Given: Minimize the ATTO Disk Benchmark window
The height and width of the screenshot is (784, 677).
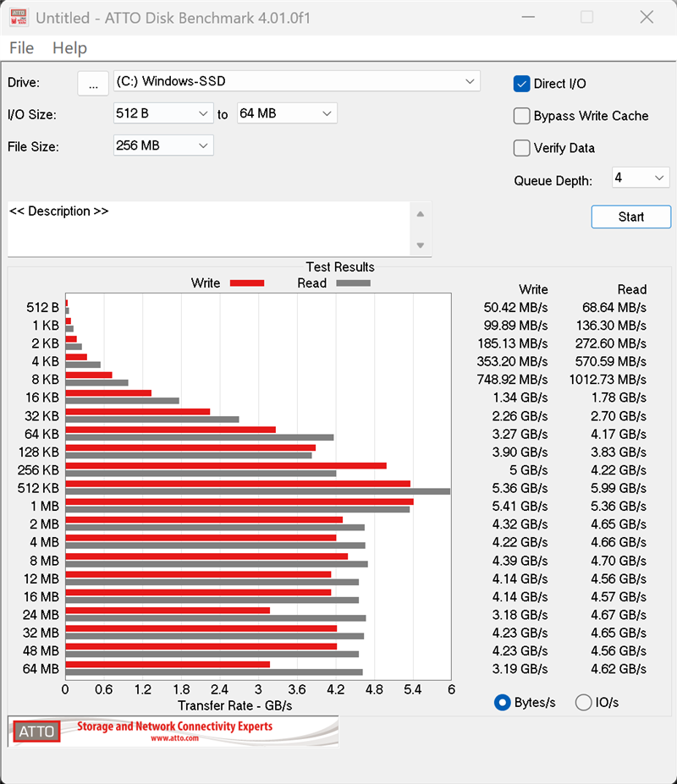Looking at the screenshot, I should click(x=528, y=17).
